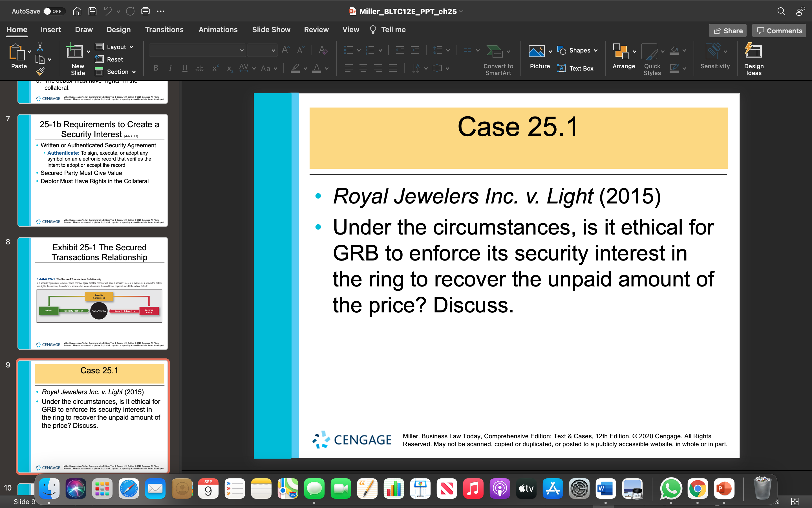This screenshot has width=812, height=508.
Task: Switch to the Insert tab
Action: point(51,30)
